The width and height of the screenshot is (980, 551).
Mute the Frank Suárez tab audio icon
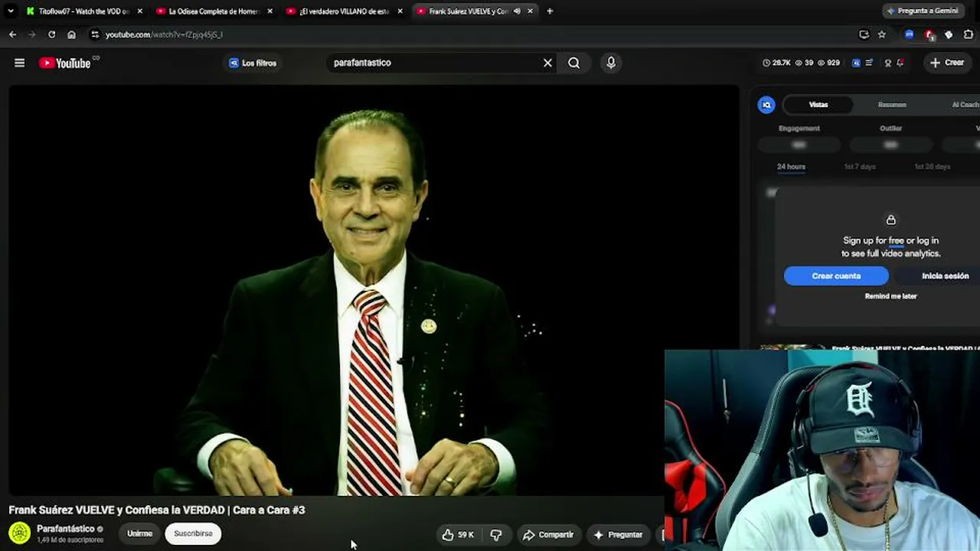pyautogui.click(x=517, y=11)
